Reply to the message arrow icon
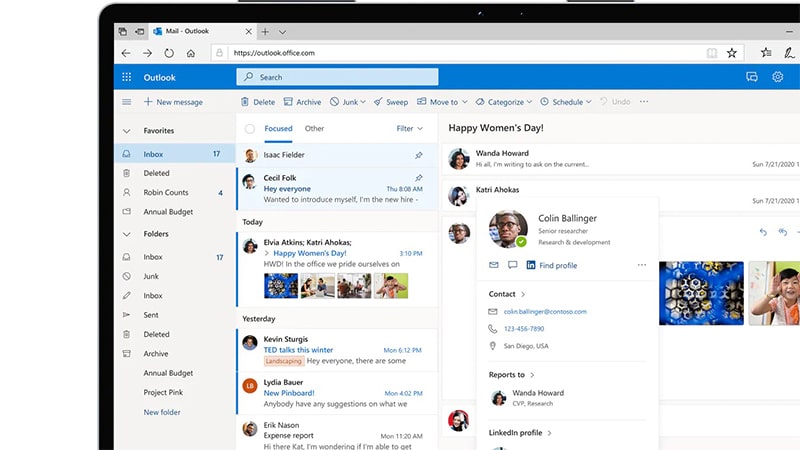Viewport: 800px width, 450px height. click(763, 232)
